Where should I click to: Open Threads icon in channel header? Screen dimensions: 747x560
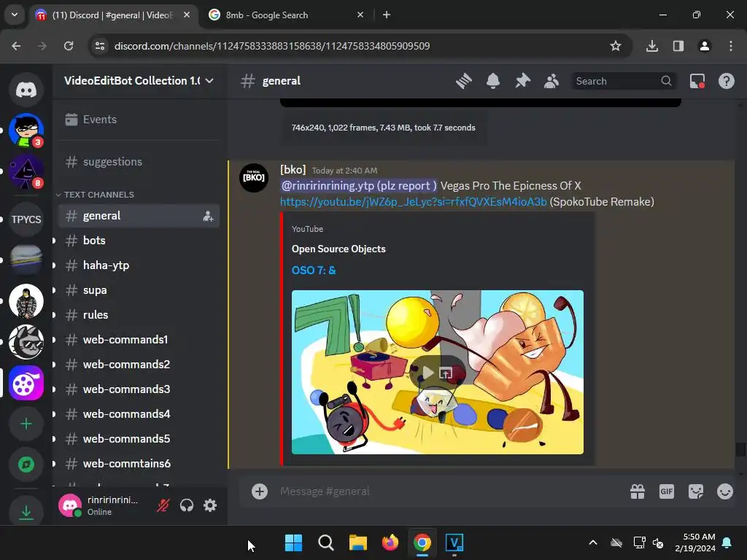click(x=463, y=81)
